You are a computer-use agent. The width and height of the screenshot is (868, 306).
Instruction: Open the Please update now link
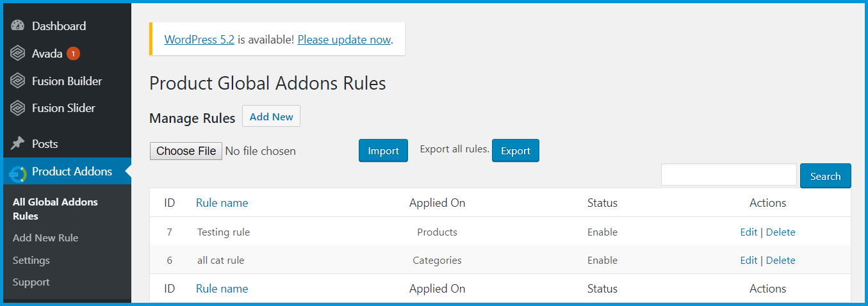coord(344,40)
